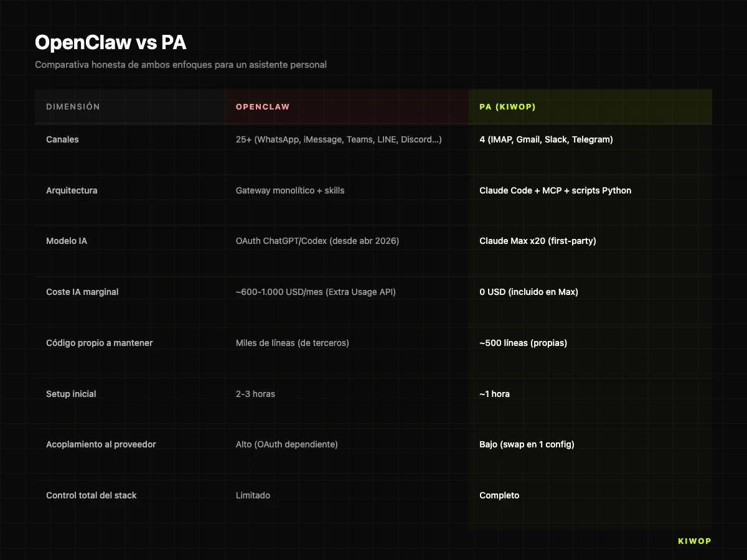The height and width of the screenshot is (560, 747).
Task: Select the ~500 líneas (propias) cell
Action: tap(524, 343)
